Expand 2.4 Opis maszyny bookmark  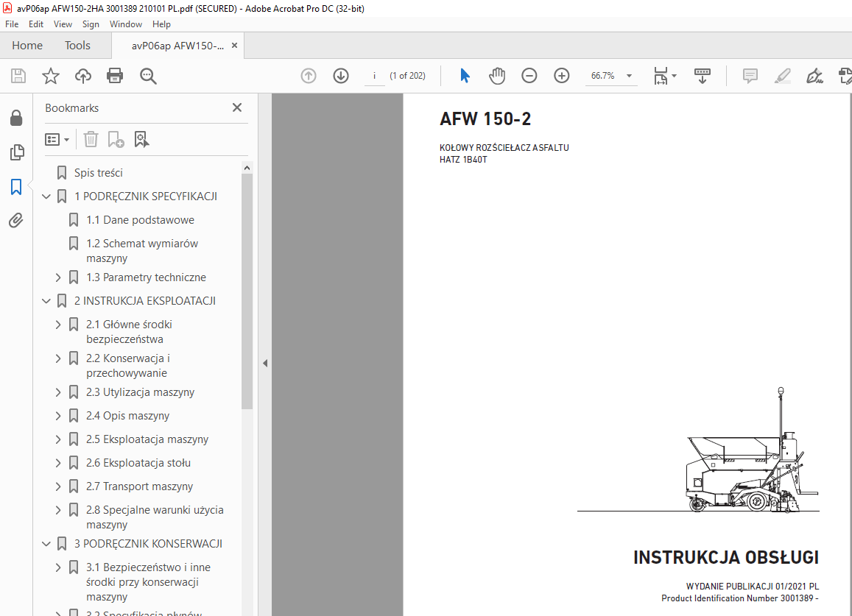(x=58, y=416)
